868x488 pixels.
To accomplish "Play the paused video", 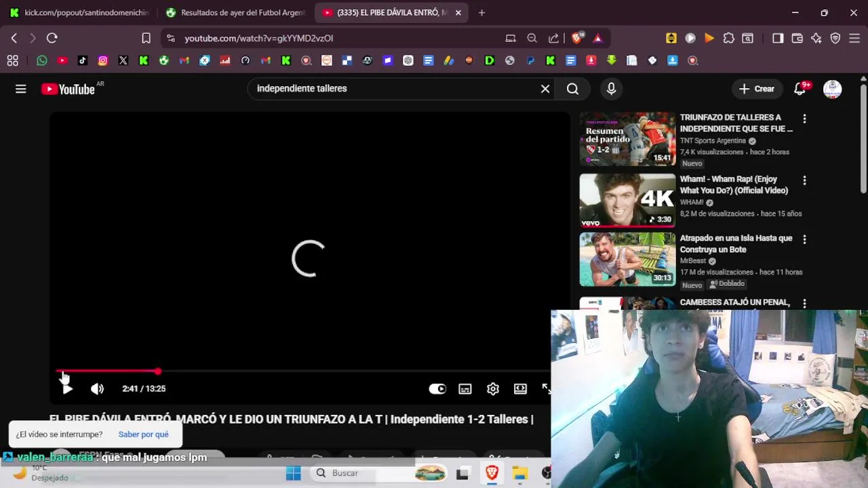I will click(x=66, y=388).
